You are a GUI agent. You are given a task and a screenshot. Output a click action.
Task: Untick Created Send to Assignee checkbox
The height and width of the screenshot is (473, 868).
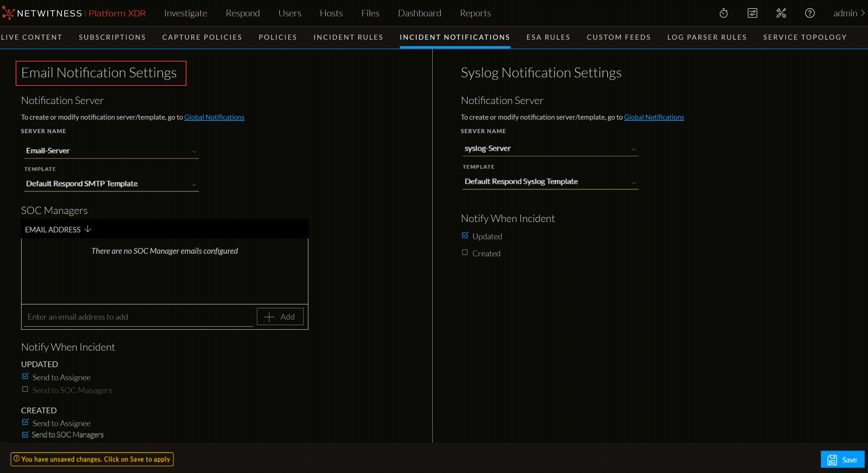tap(25, 422)
